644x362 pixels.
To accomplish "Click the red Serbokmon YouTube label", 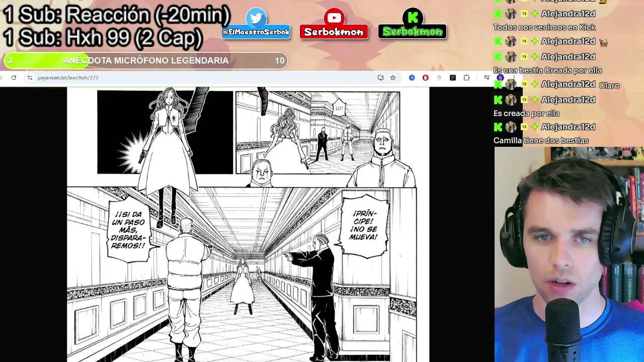I will pyautogui.click(x=334, y=32).
